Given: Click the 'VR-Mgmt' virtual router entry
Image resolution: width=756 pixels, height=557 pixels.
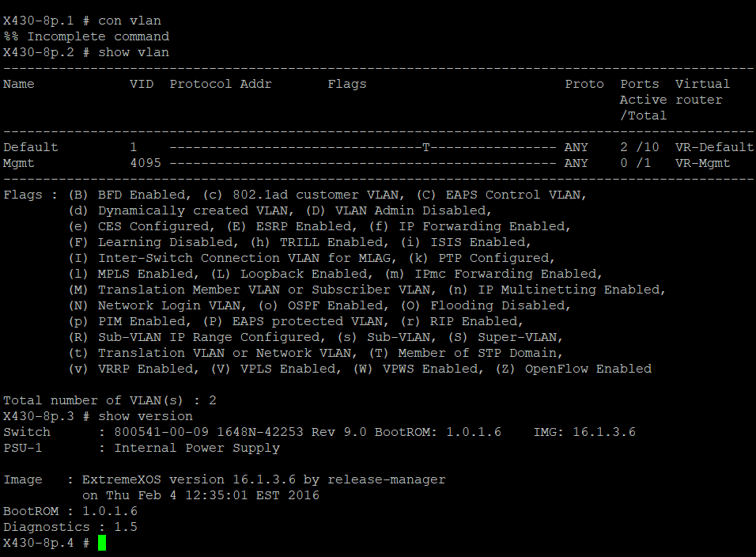Looking at the screenshot, I should (702, 163).
